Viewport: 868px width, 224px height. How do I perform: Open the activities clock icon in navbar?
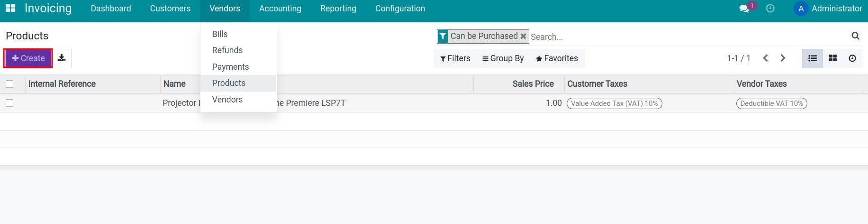[x=770, y=9]
